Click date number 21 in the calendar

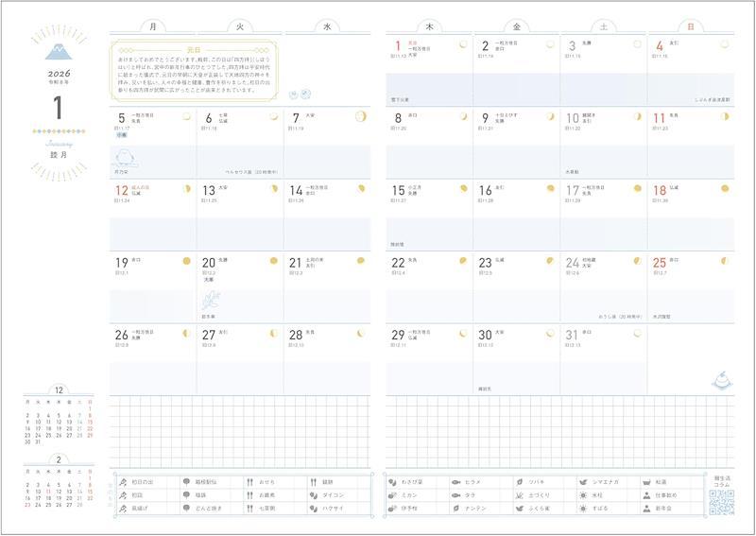(x=296, y=263)
